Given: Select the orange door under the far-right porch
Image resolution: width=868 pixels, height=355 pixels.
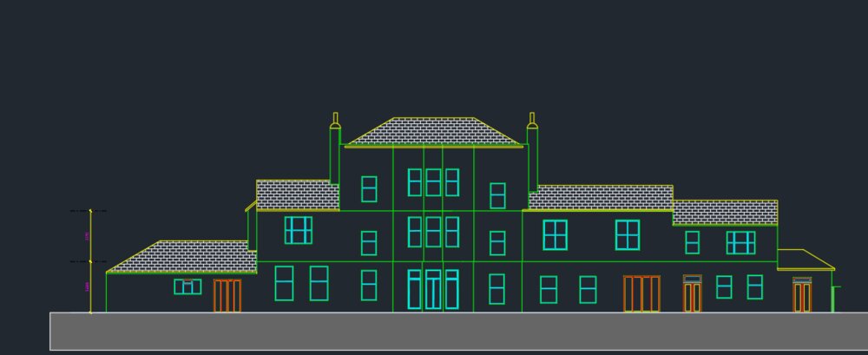Looking at the screenshot, I should click(x=802, y=294).
